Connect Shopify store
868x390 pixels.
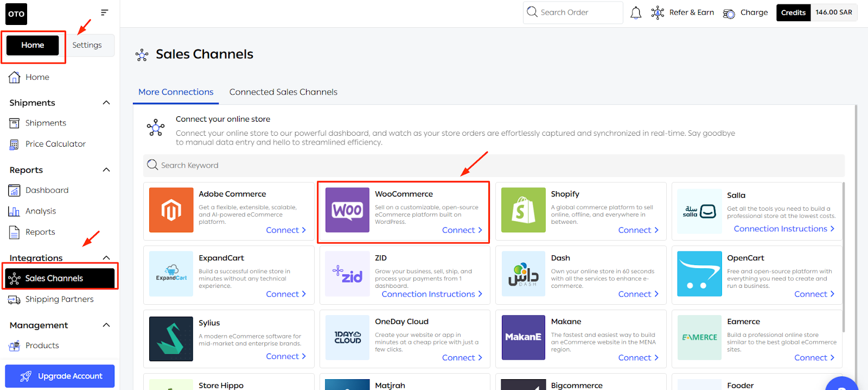pyautogui.click(x=639, y=230)
